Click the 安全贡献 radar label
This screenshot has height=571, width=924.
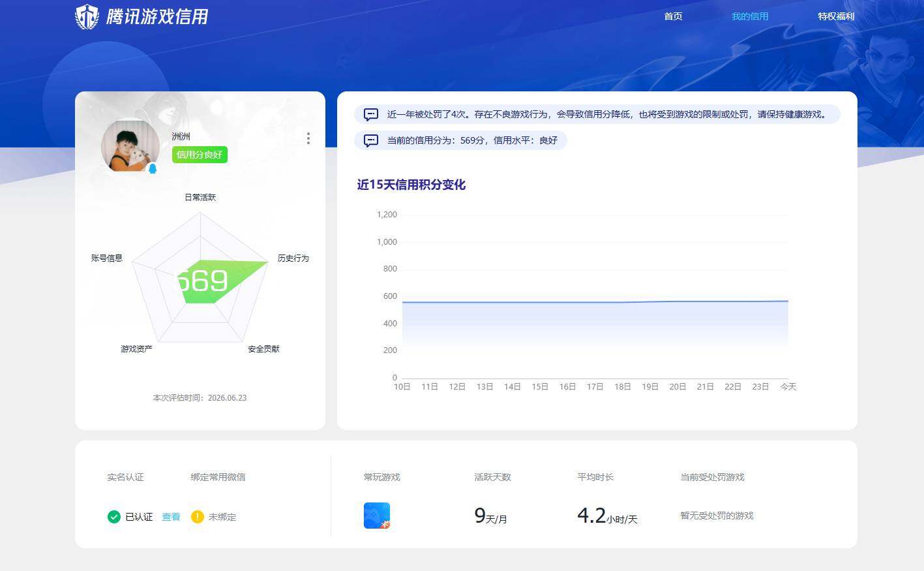coord(263,349)
